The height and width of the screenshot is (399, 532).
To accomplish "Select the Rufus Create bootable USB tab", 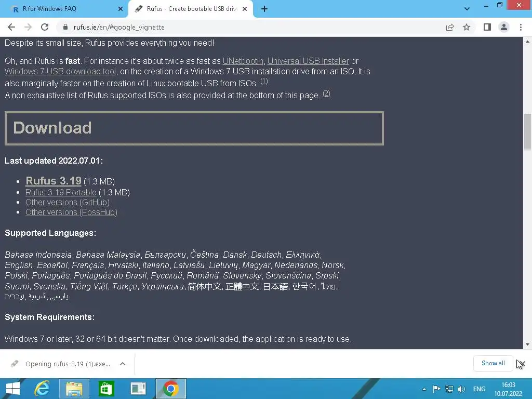I will point(190,9).
